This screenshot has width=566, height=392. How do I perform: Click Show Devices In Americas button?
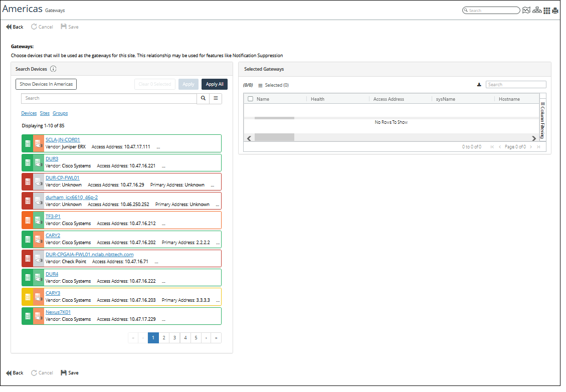pyautogui.click(x=46, y=84)
